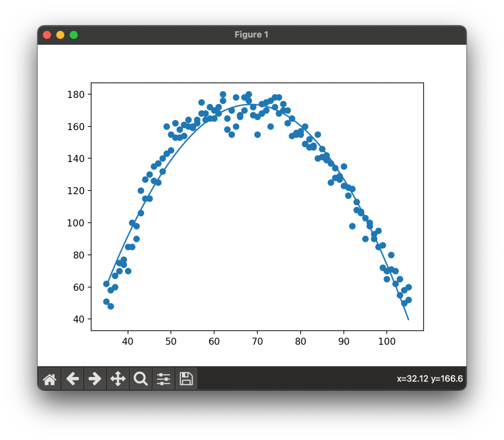Click the 70 label on the x-axis
The image size is (504, 440).
[x=257, y=341]
